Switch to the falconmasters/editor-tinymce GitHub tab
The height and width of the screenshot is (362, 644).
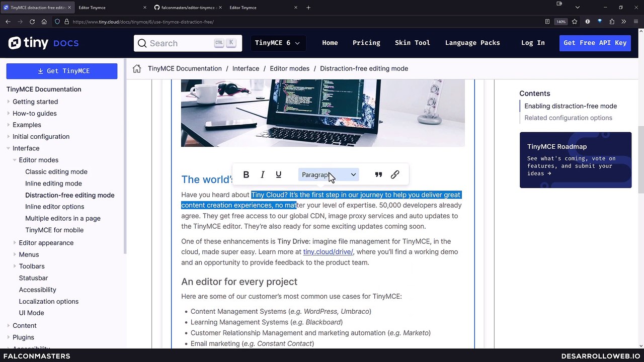pyautogui.click(x=187, y=8)
